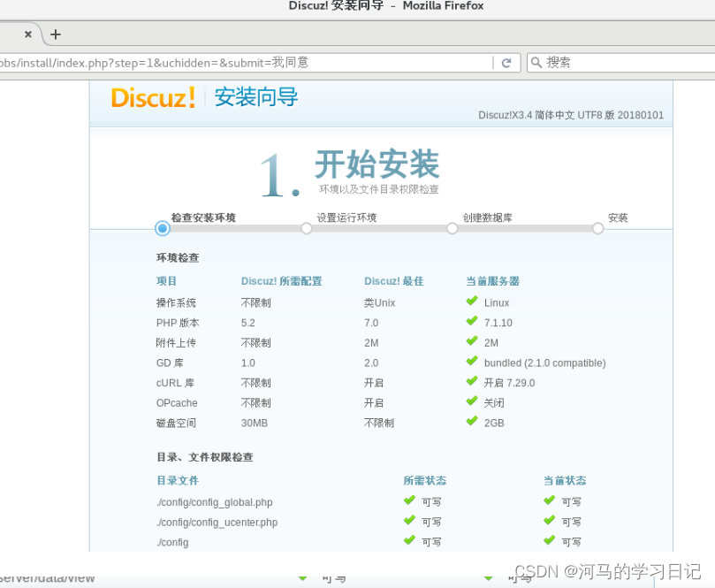This screenshot has height=588, width=715.
Task: Click ./config/config_ucenter.php file name
Action: coord(217,523)
